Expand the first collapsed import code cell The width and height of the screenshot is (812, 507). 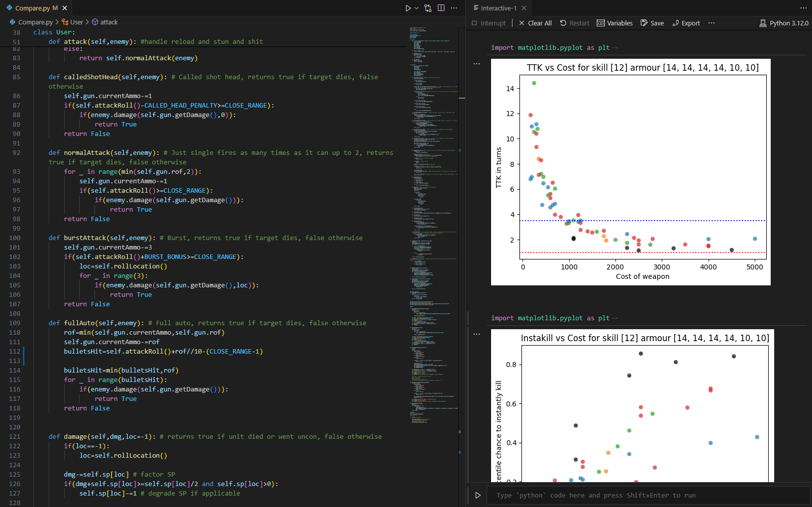(615, 48)
